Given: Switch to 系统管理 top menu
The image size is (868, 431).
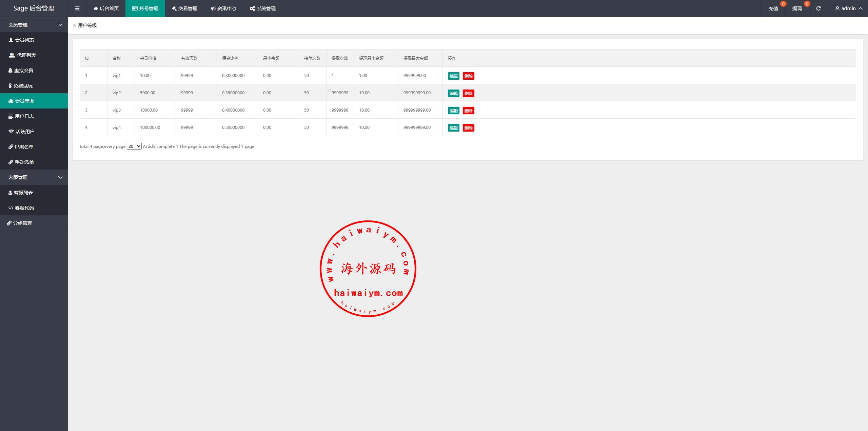Looking at the screenshot, I should (263, 8).
